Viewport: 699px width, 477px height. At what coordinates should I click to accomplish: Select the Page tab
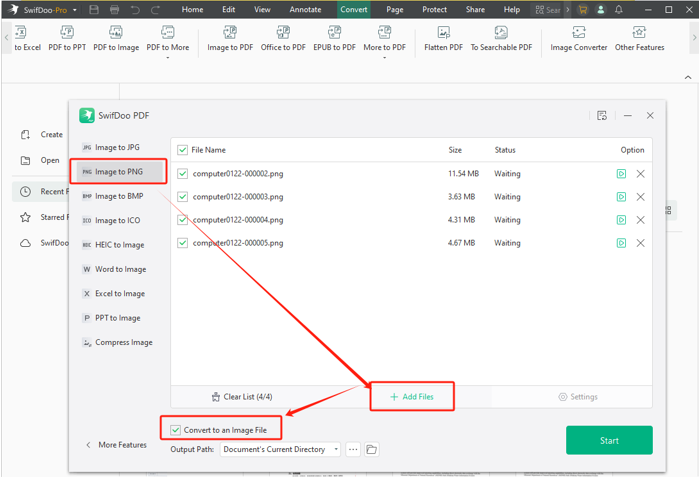click(x=395, y=9)
